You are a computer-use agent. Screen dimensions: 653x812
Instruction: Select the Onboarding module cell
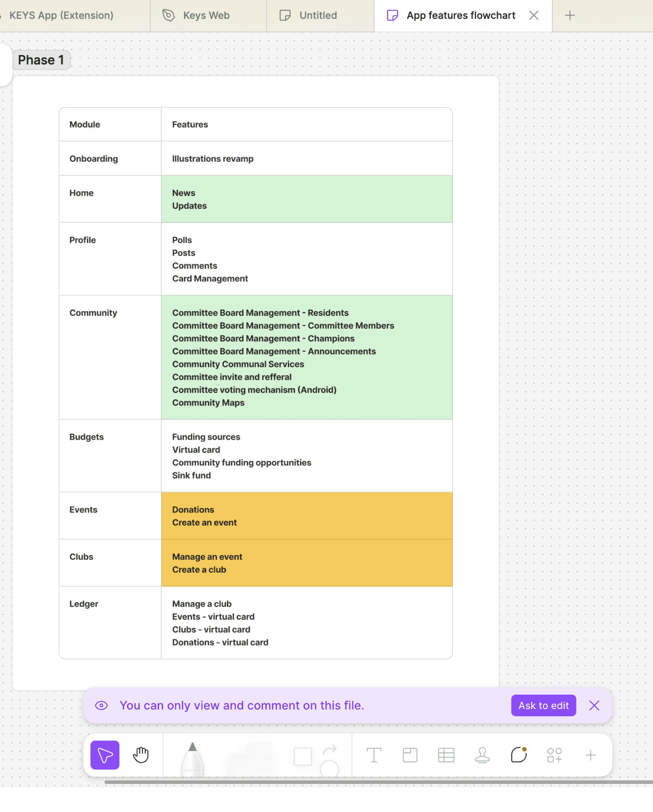coord(110,159)
